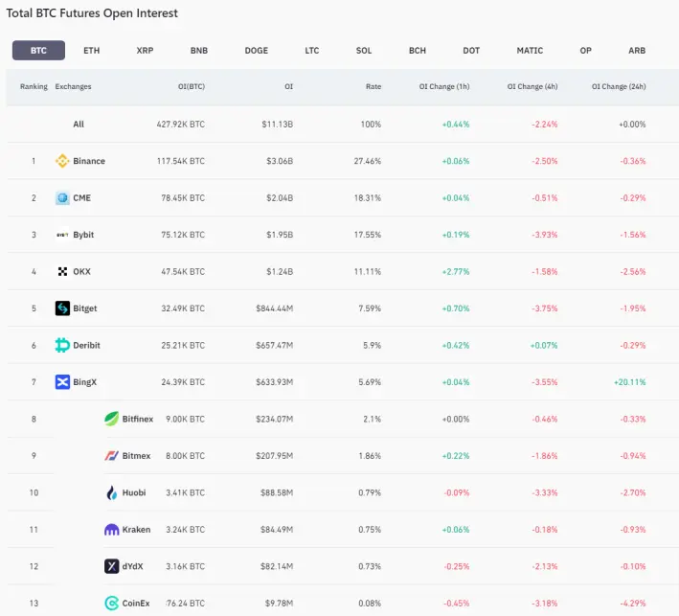Screen dimensions: 679x616
Task: Click the Bitmex logo icon
Action: point(112,456)
